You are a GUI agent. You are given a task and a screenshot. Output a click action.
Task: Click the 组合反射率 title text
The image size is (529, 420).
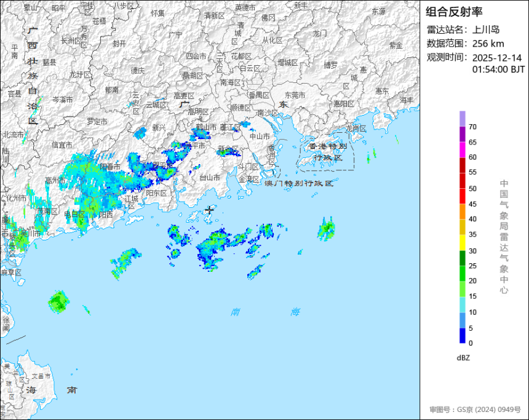point(454,12)
